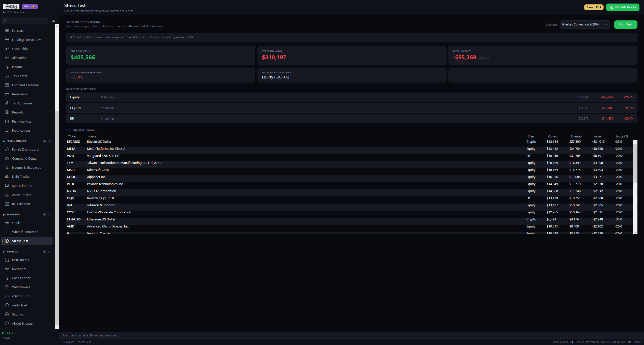The height and width of the screenshot is (345, 644).
Task: Click the Rebalance arrows icon
Action: coord(7,94)
